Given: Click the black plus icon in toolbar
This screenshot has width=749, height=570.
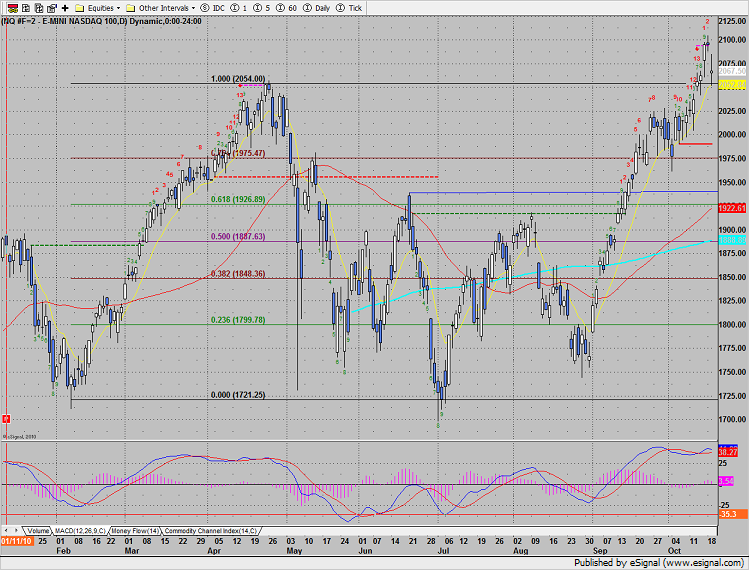Looking at the screenshot, I should point(65,8).
